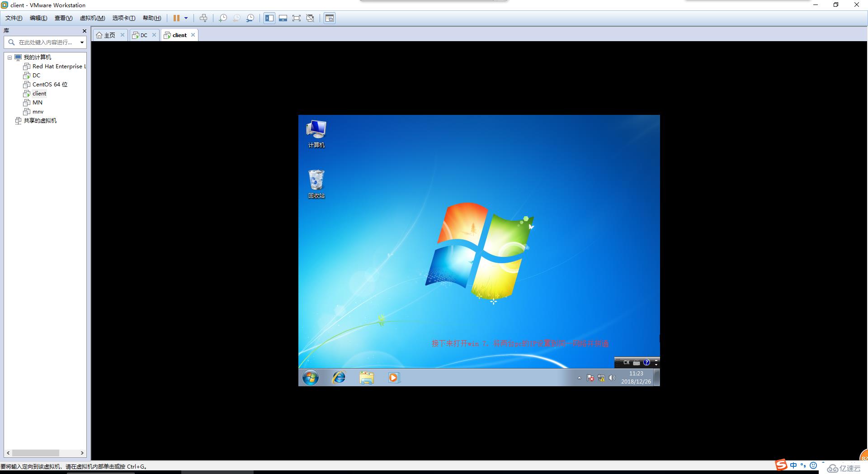Open the 虚拟机(M) menu
Image resolution: width=868 pixels, height=474 pixels.
(x=92, y=18)
